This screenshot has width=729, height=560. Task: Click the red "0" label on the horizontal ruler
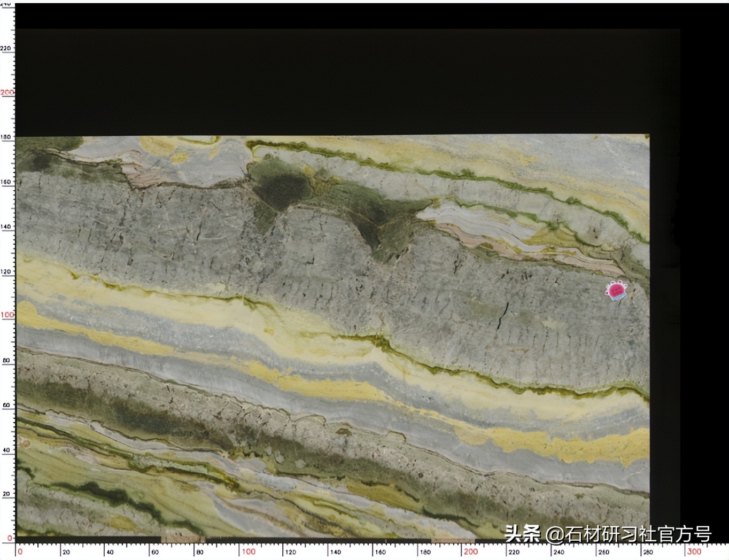coord(20,551)
